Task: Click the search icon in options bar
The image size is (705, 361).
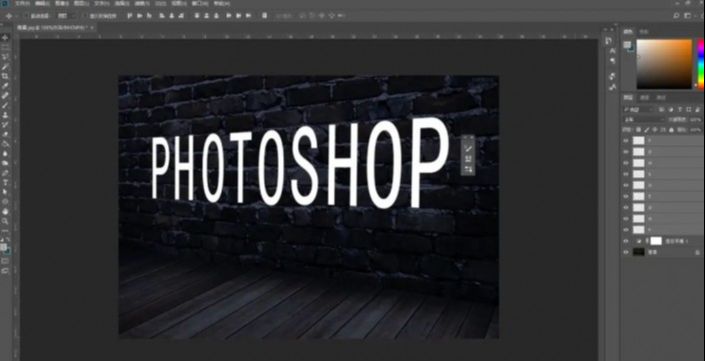Action: tap(676, 16)
